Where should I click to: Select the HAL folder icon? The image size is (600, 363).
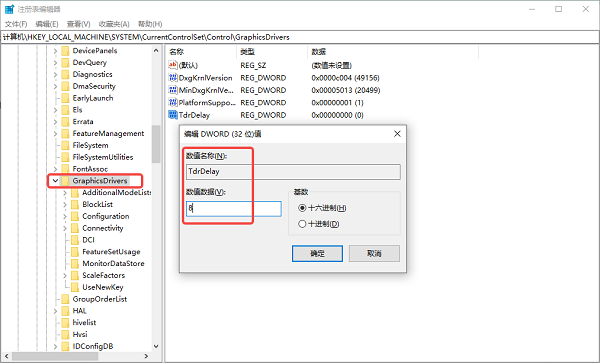click(65, 311)
